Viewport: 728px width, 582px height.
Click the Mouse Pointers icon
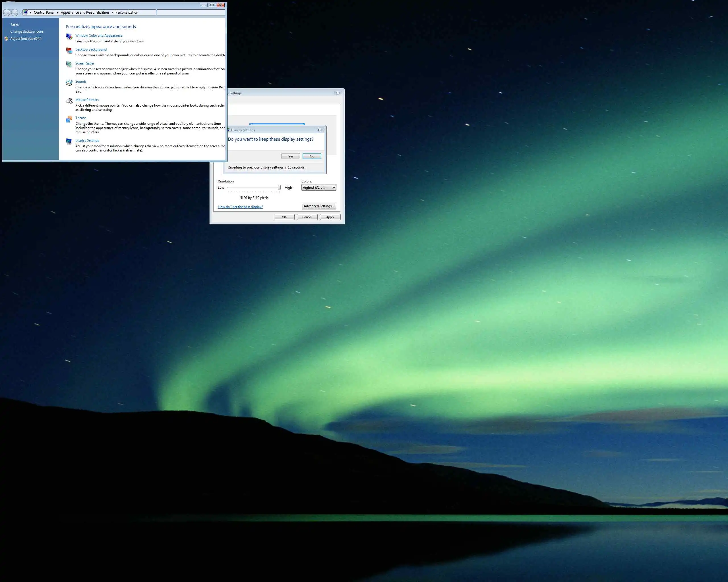(x=69, y=101)
